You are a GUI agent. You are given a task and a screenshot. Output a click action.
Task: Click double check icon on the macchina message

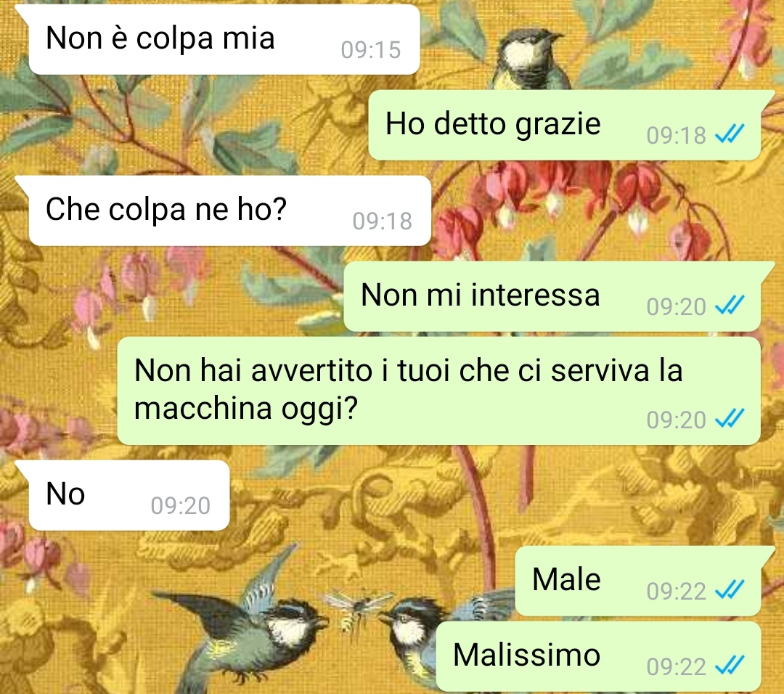(730, 418)
